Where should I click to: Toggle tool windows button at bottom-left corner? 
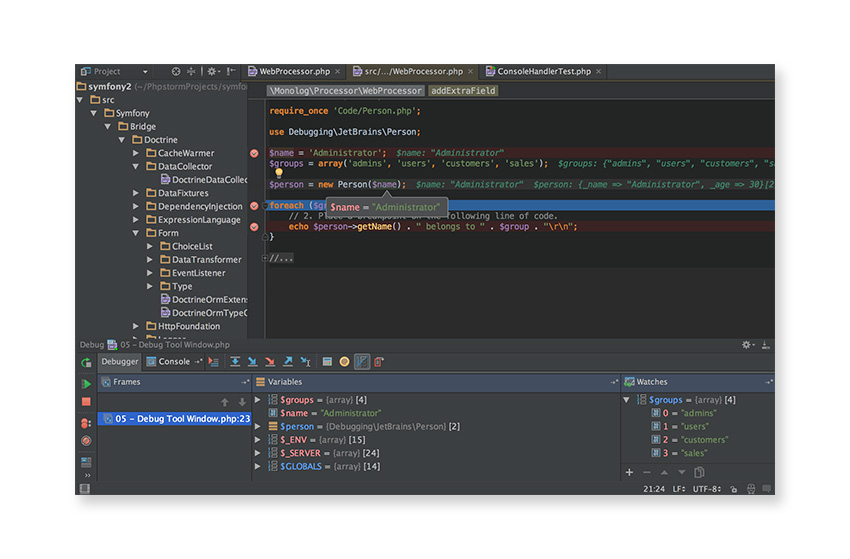point(85,489)
